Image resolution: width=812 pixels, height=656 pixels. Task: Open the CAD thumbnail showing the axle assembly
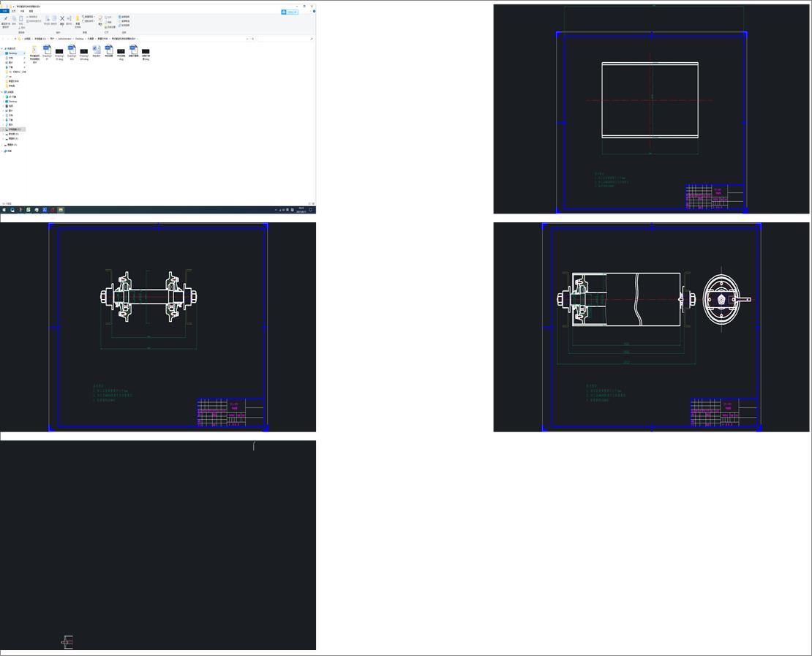(x=158, y=327)
